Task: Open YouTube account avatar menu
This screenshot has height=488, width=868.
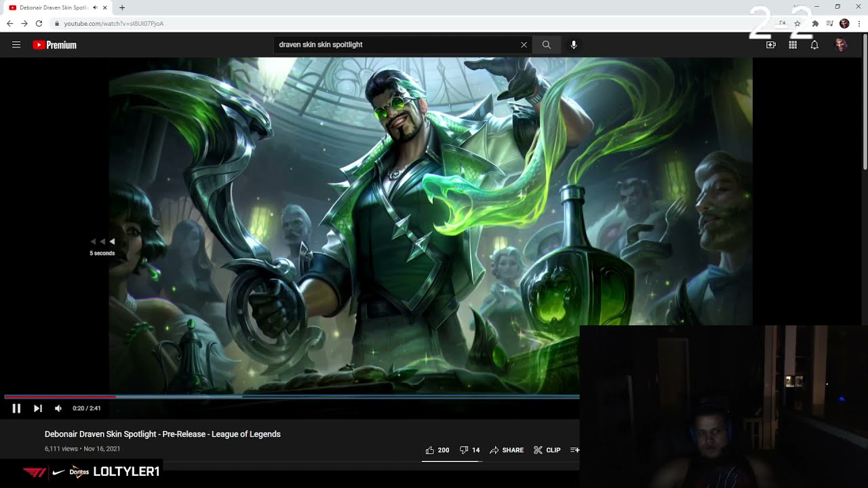Action: [841, 45]
